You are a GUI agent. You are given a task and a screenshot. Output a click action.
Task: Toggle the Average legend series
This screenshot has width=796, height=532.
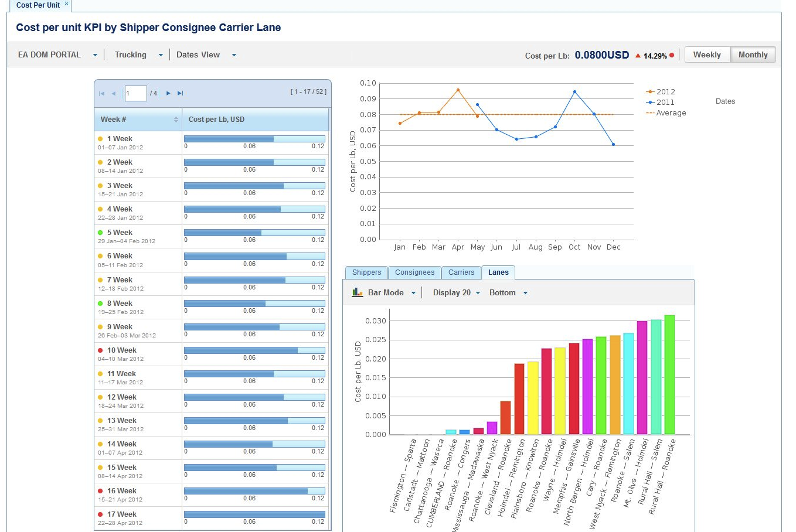[666, 113]
